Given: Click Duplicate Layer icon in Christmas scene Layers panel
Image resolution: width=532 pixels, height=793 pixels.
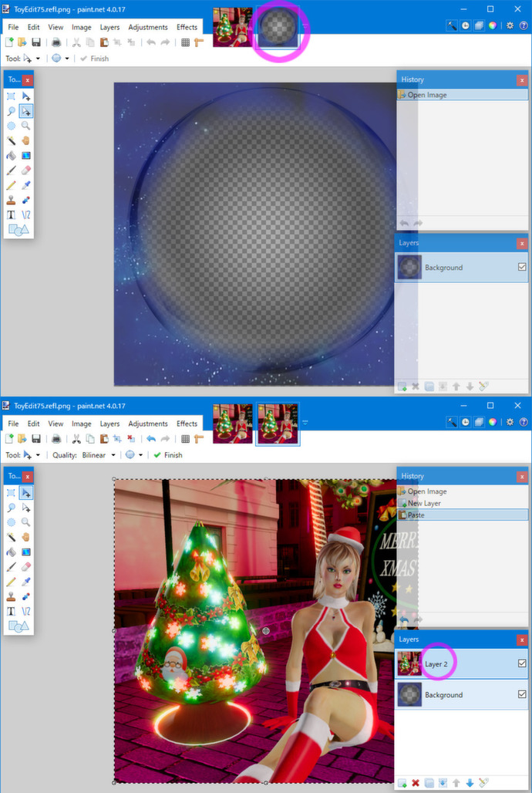Looking at the screenshot, I should (429, 783).
